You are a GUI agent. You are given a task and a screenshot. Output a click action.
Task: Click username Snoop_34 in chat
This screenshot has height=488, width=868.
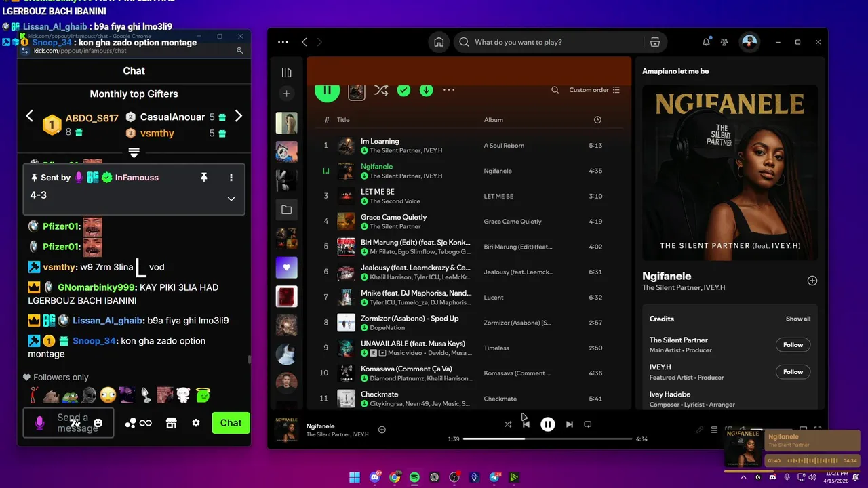click(x=94, y=341)
